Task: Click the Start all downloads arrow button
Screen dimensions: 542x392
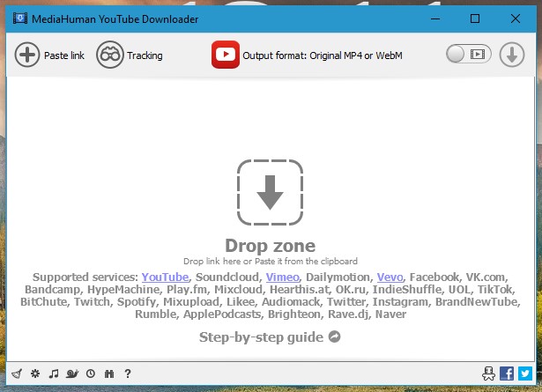Action: pyautogui.click(x=511, y=55)
